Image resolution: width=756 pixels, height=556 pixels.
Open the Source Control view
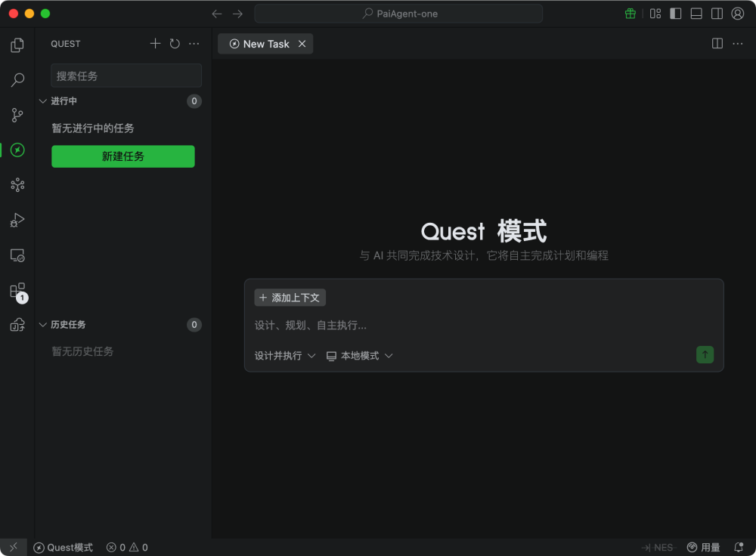pos(17,115)
